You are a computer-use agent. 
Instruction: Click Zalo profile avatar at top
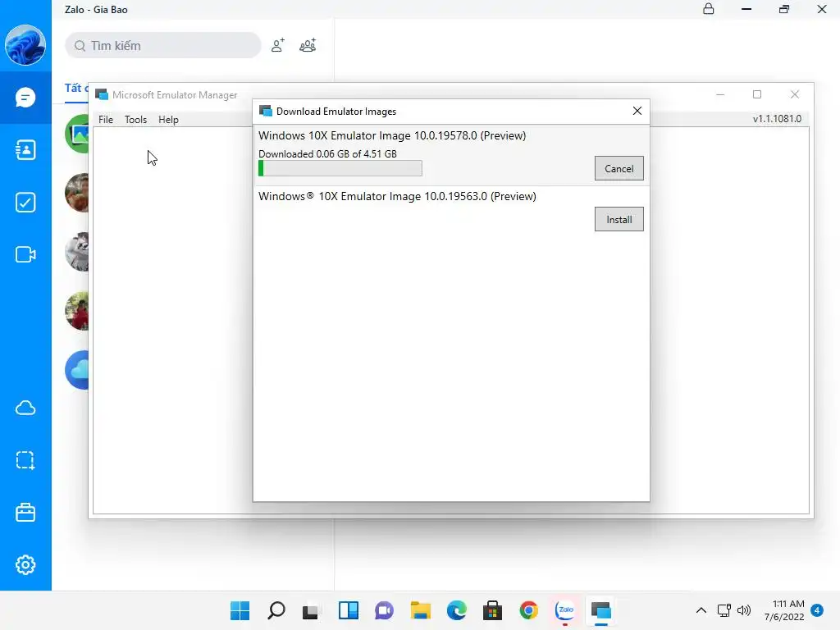coord(25,45)
